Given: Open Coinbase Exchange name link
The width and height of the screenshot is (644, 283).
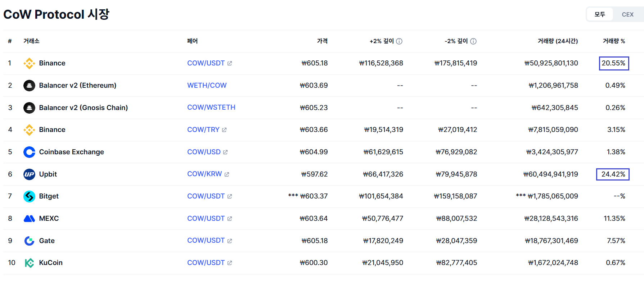Looking at the screenshot, I should (71, 152).
